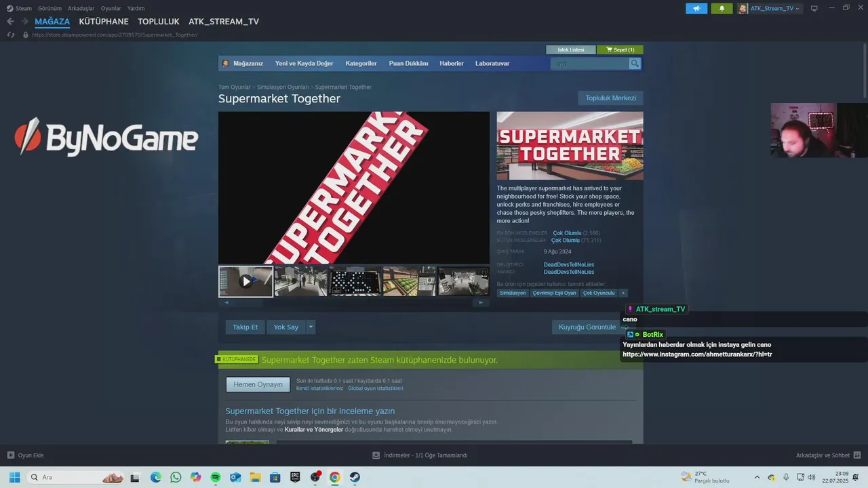Open Copilot from the taskbar
The height and width of the screenshot is (488, 868).
[x=196, y=477]
